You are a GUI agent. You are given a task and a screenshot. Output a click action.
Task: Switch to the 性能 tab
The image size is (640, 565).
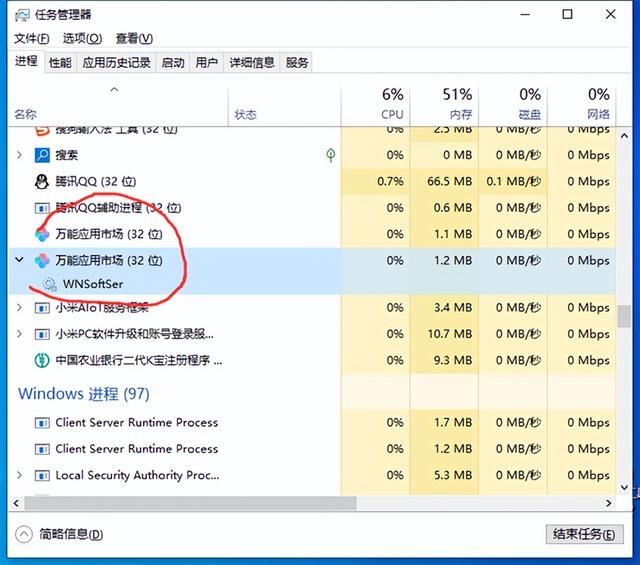click(60, 62)
